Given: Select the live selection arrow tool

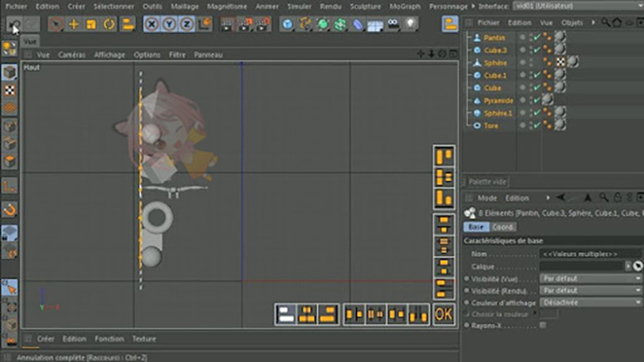Looking at the screenshot, I should pyautogui.click(x=56, y=24).
